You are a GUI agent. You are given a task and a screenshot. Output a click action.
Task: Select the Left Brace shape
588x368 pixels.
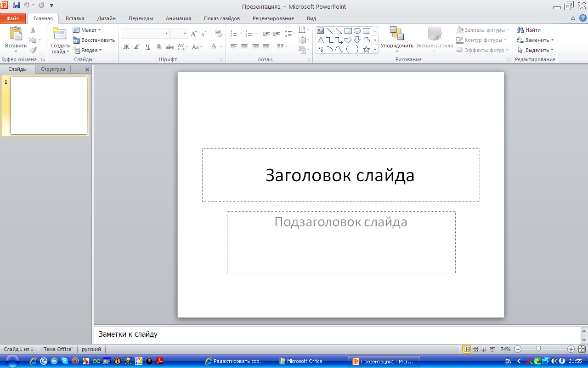click(x=348, y=49)
